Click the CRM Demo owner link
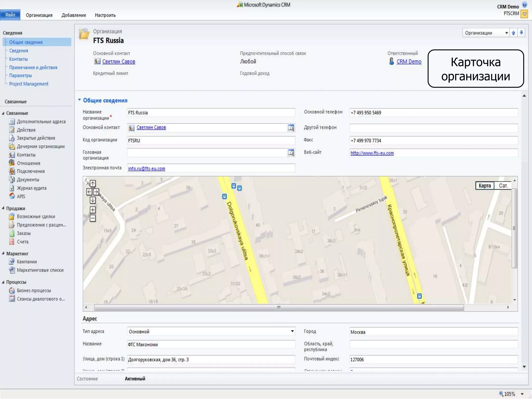532x399 pixels. (x=409, y=62)
